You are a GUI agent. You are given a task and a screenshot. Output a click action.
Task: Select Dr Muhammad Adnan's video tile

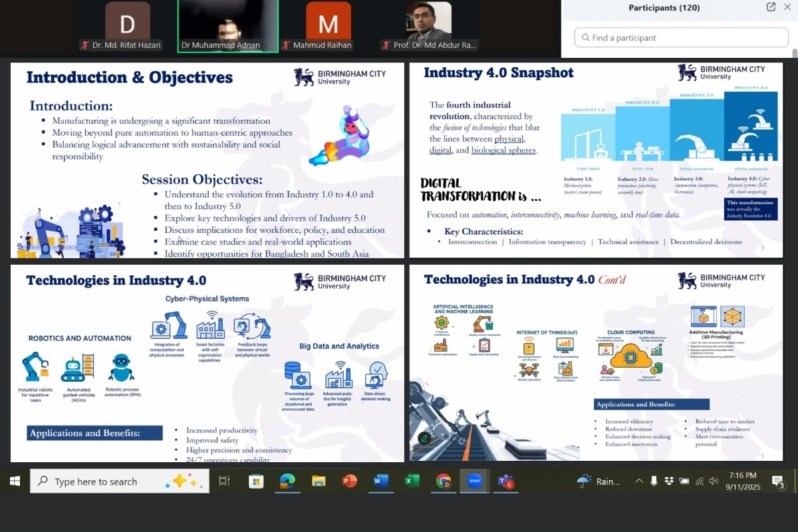pyautogui.click(x=228, y=26)
